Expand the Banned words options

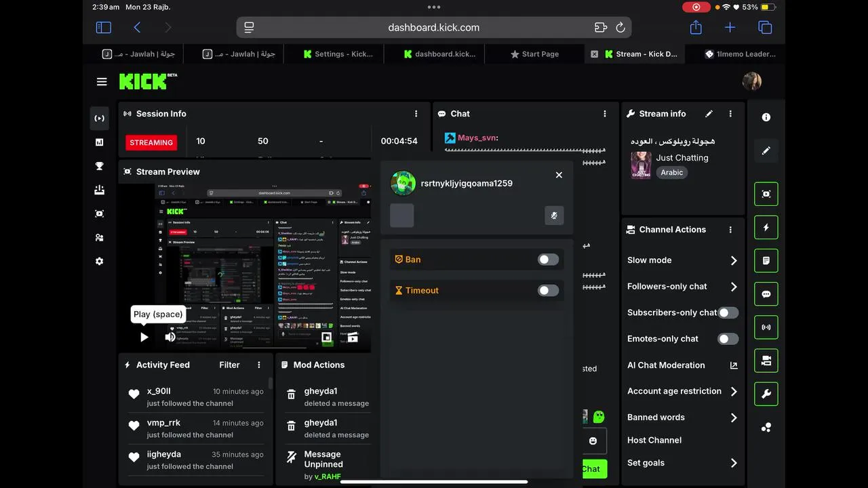[x=734, y=418]
